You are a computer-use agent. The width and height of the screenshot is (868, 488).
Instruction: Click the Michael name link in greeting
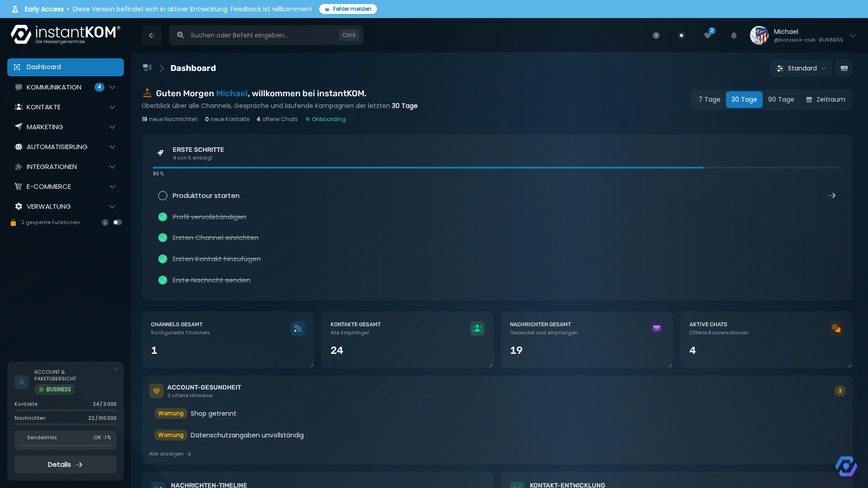point(232,94)
